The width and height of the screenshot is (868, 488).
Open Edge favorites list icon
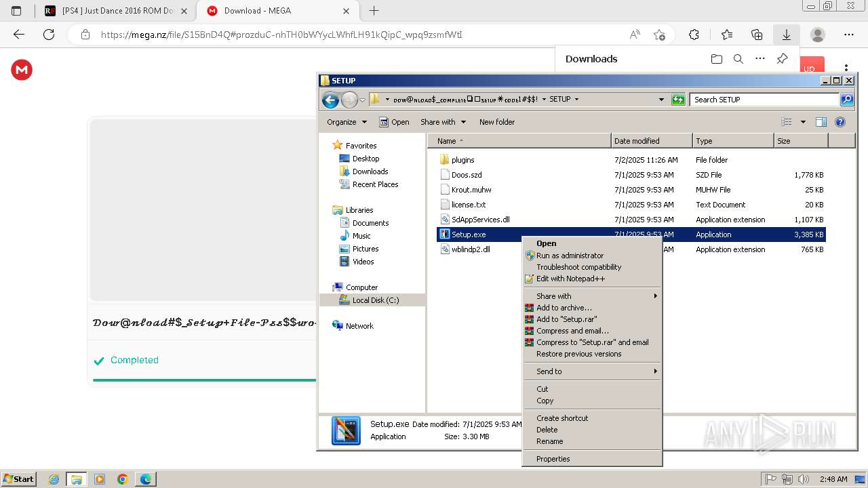[x=727, y=35]
